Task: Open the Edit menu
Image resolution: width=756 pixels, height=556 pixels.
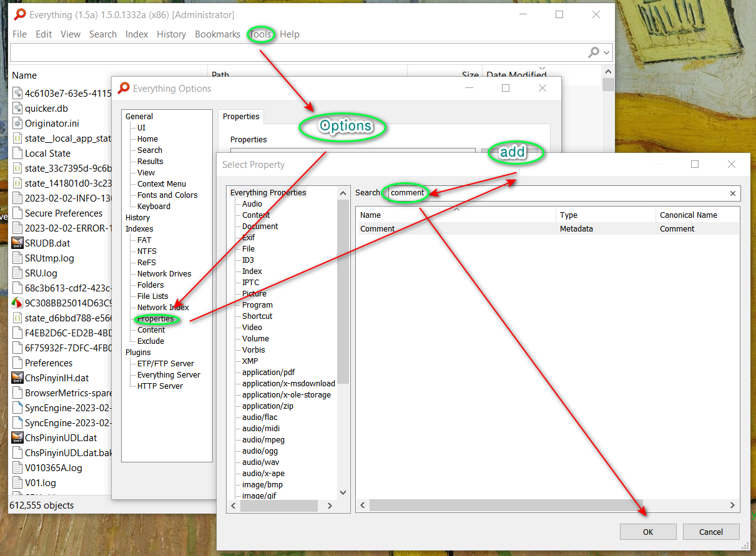Action: coord(44,34)
